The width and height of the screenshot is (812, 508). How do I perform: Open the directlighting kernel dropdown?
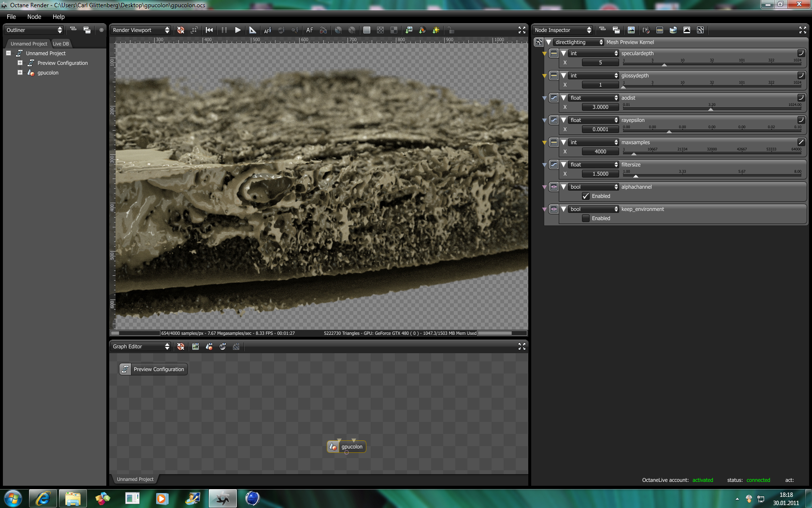(579, 42)
